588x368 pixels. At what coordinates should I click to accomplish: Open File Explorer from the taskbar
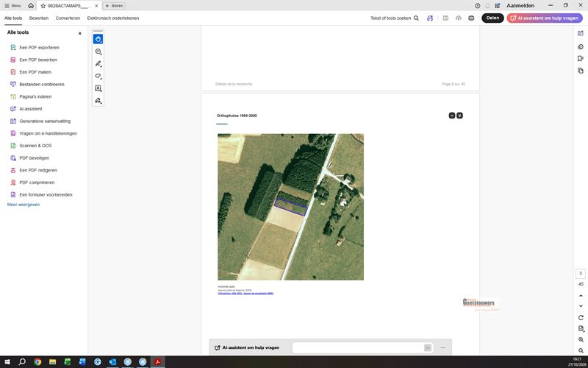click(x=52, y=362)
